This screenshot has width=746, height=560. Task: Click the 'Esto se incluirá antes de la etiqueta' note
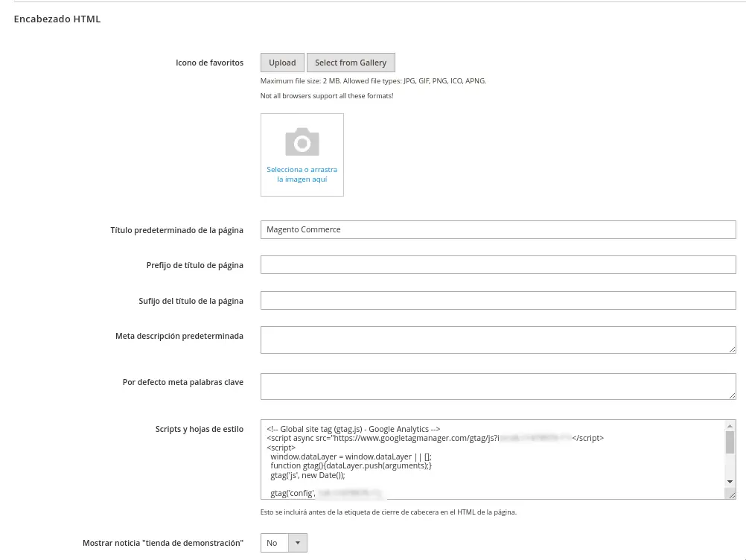pos(388,512)
